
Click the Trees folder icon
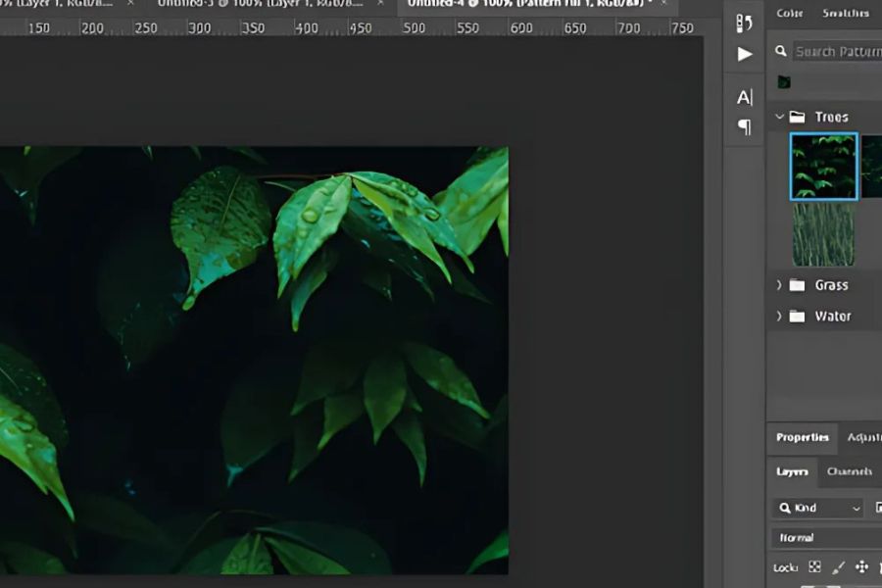tap(798, 117)
